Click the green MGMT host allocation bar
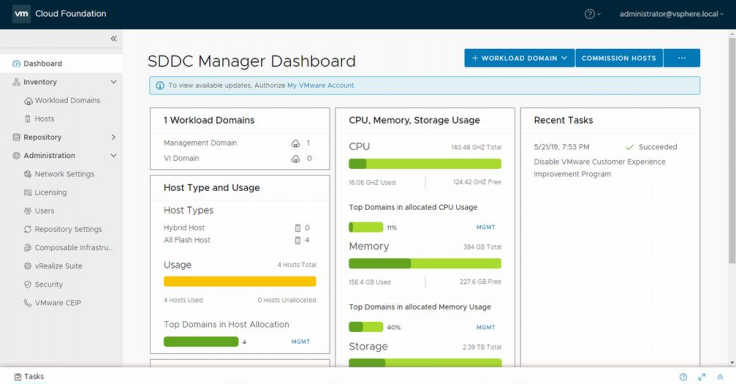736x384 pixels. point(201,342)
